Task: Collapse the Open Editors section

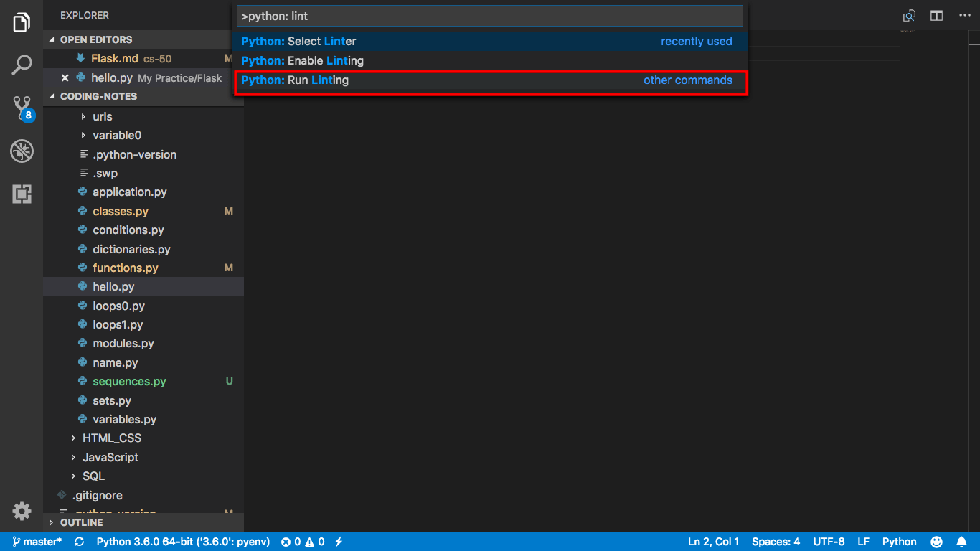Action: coord(143,39)
